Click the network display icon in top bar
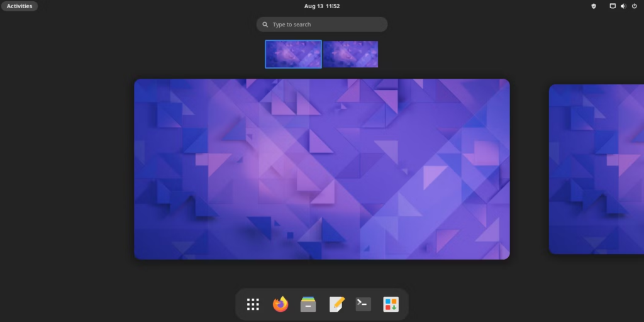644x322 pixels. point(613,6)
